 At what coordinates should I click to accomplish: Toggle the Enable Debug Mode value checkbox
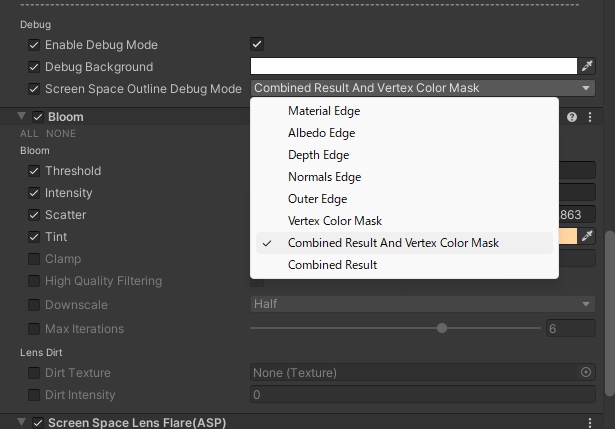coord(257,45)
